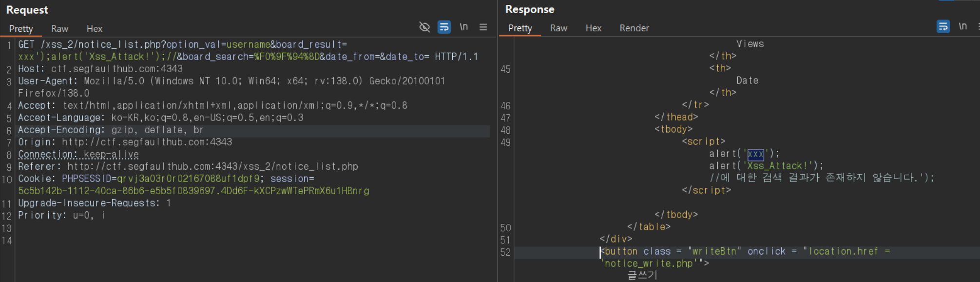Screen dimensions: 980x282
Task: Click the Connection: keep-alive line
Action: click(78, 154)
